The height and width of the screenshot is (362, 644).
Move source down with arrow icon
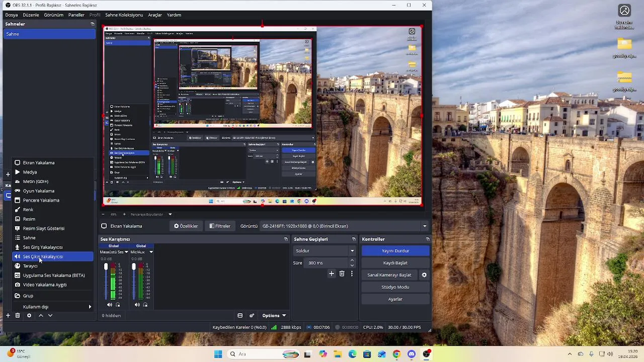pyautogui.click(x=50, y=315)
